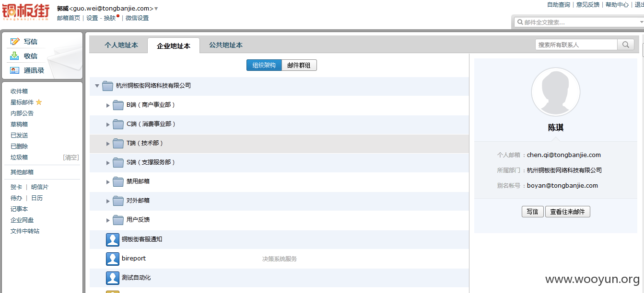Expand the 用户反馈 folder
This screenshot has width=644, height=293.
(108, 220)
